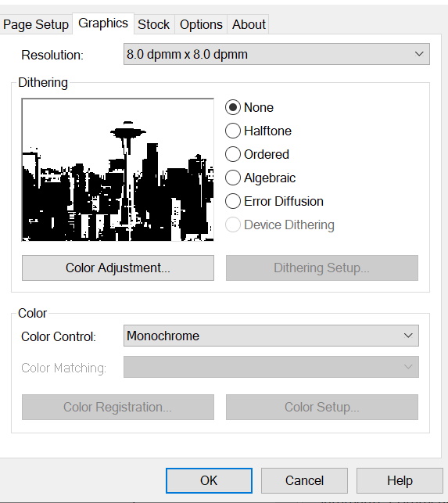Expand the Resolution dropdown
This screenshot has width=448, height=503.
pos(277,54)
